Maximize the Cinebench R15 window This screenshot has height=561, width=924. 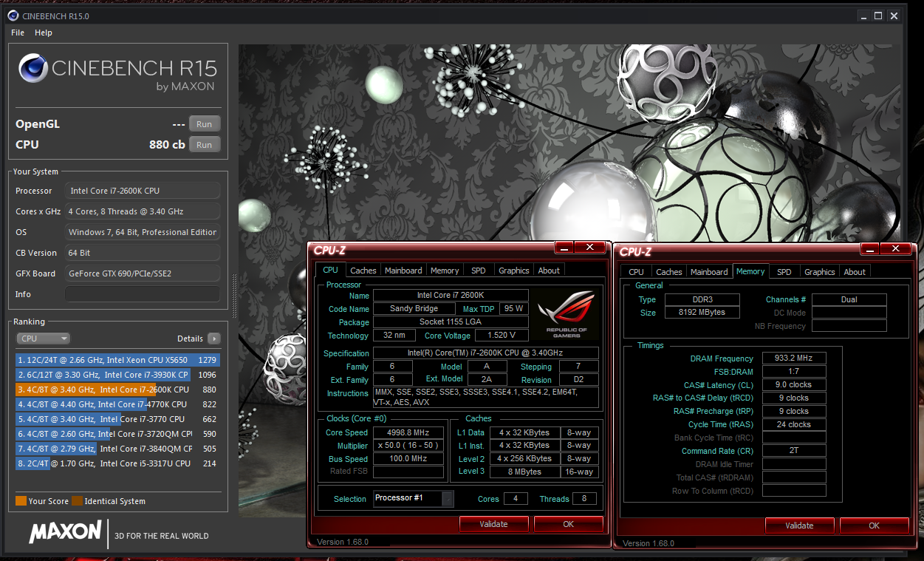coord(878,16)
